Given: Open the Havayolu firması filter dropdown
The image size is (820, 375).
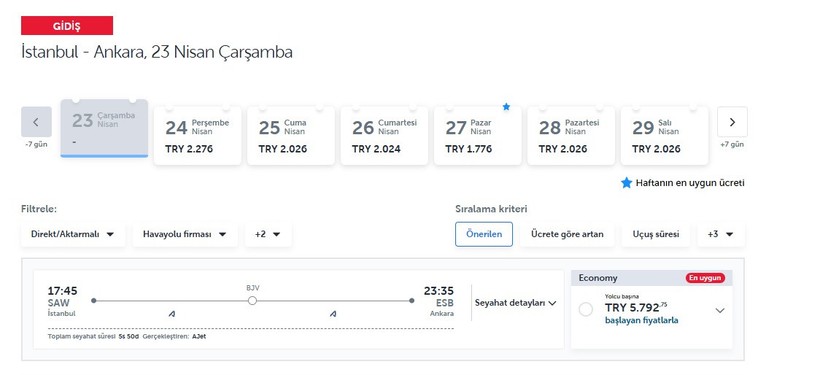Looking at the screenshot, I should [185, 234].
